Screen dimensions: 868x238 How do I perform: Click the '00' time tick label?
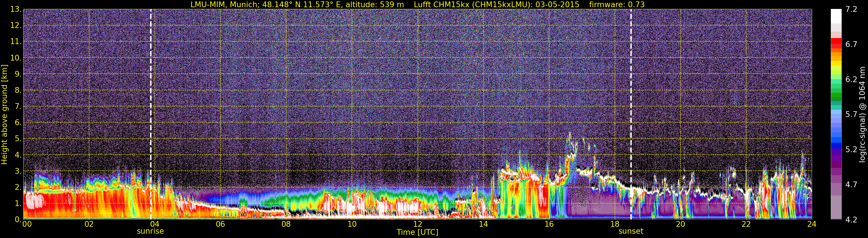pyautogui.click(x=27, y=224)
